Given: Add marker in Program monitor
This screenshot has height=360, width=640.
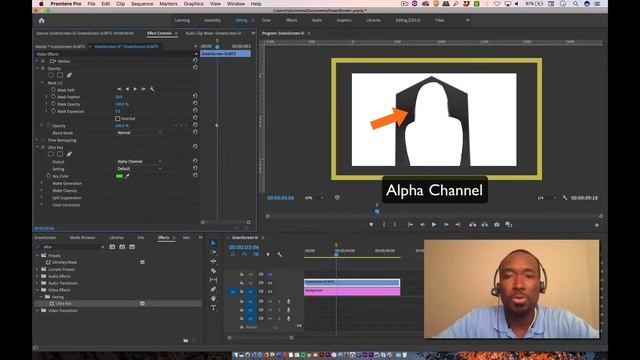Looking at the screenshot, I should (x=371, y=224).
